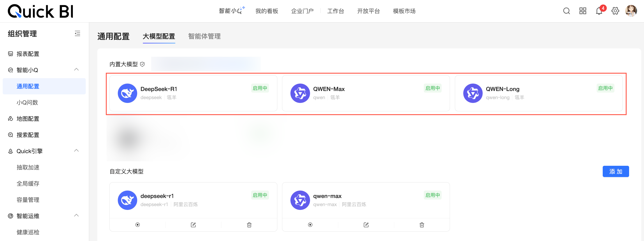The image size is (644, 241).
Task: Switch to the 智能体管理 tab
Action: click(204, 36)
